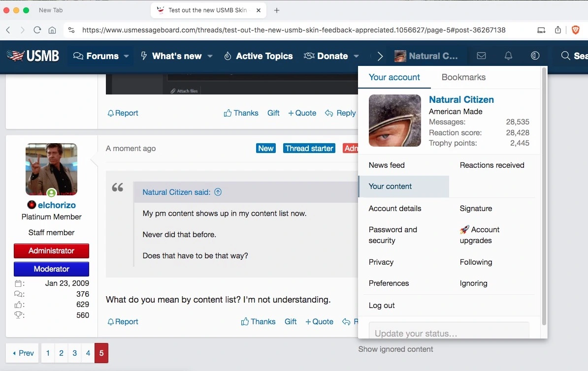Switch to the Bookmarks tab
Screen dimensions: 588x371
[x=463, y=77]
